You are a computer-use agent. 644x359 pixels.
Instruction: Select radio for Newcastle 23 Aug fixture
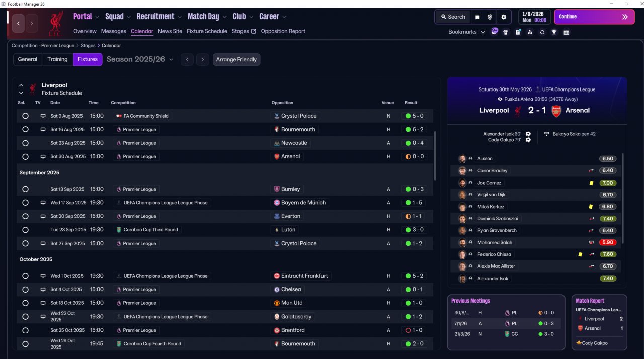(25, 143)
